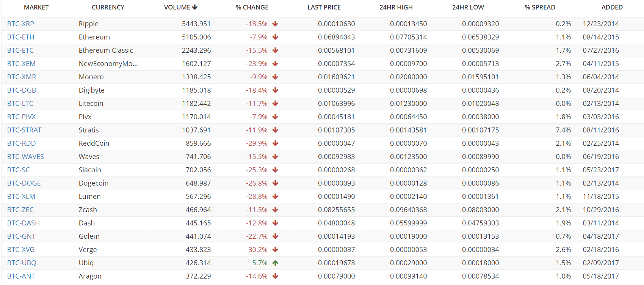Click the red down arrow in BTC-XRP row
This screenshot has height=285, width=644.
click(x=275, y=24)
